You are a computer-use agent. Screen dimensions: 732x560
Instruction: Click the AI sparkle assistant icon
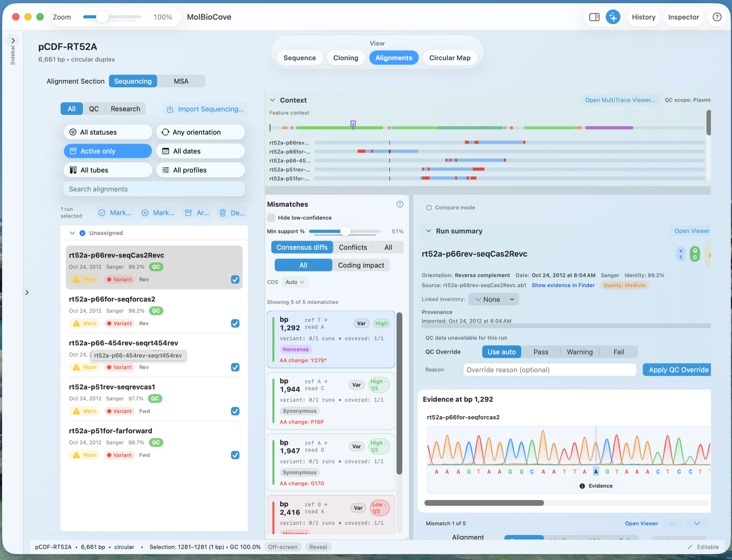[613, 17]
